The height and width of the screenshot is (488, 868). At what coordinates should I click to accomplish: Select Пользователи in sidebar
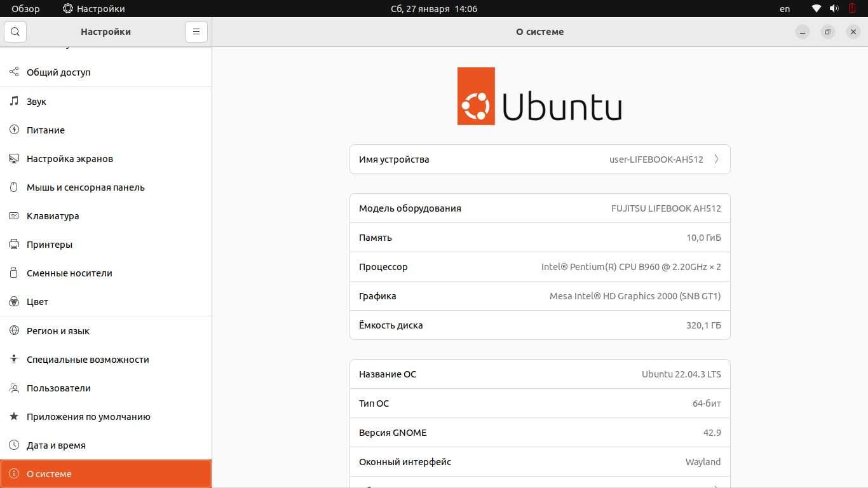pyautogui.click(x=105, y=388)
